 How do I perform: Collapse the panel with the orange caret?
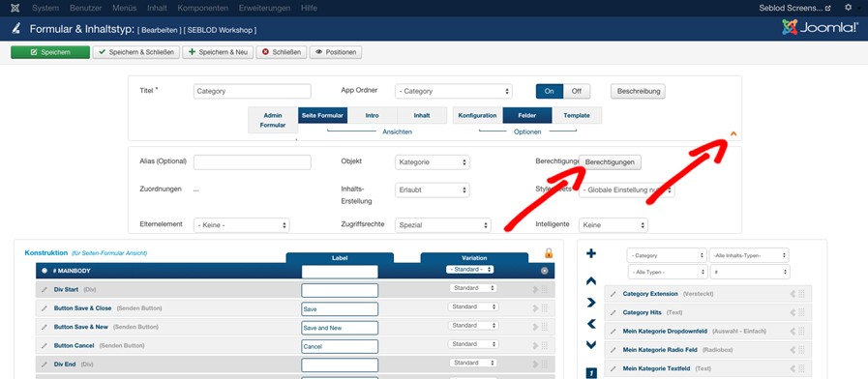(x=733, y=133)
